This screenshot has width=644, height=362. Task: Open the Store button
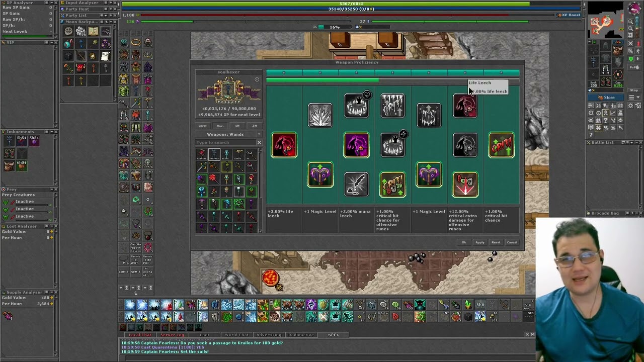[x=606, y=98]
